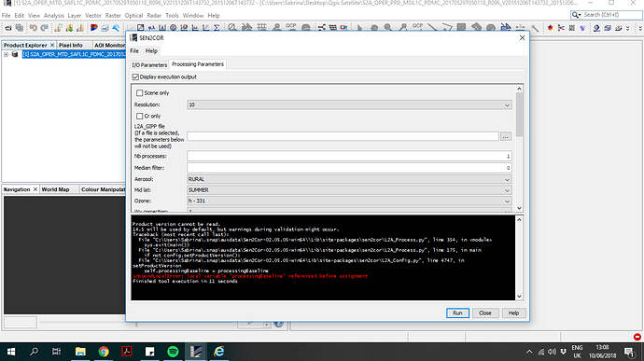Enable the Cr only checkbox

(140, 117)
